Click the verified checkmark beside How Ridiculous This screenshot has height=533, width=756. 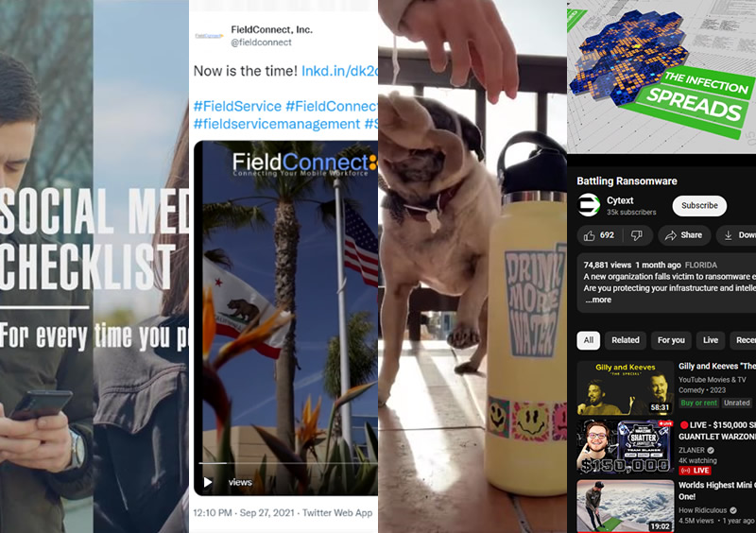[733, 510]
